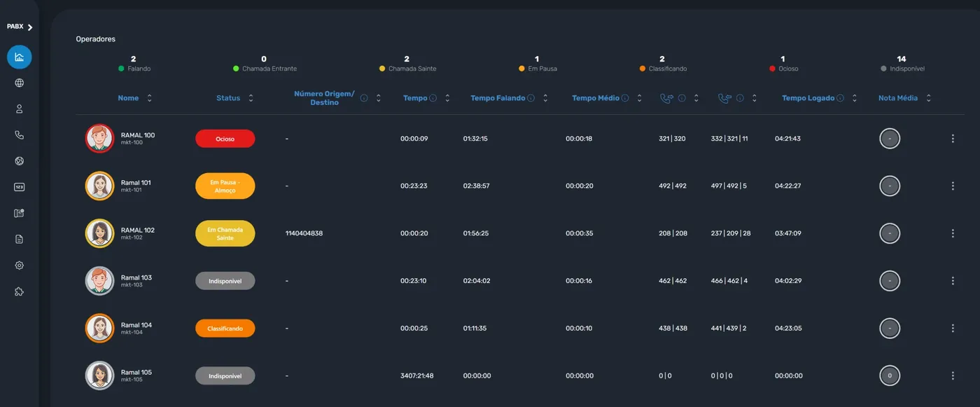The height and width of the screenshot is (407, 980).
Task: Click logged time 04:21:43
Action: tap(788, 139)
